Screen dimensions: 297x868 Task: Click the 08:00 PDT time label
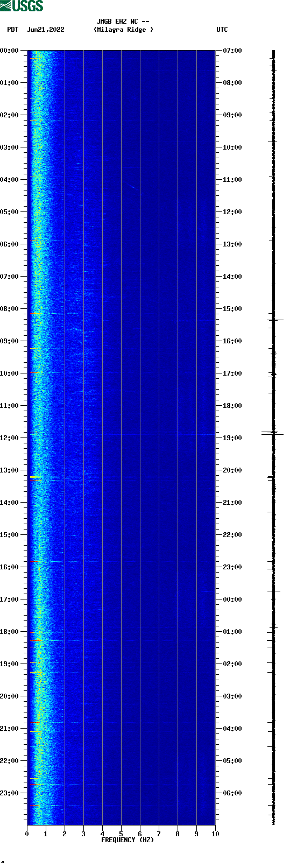(9, 309)
